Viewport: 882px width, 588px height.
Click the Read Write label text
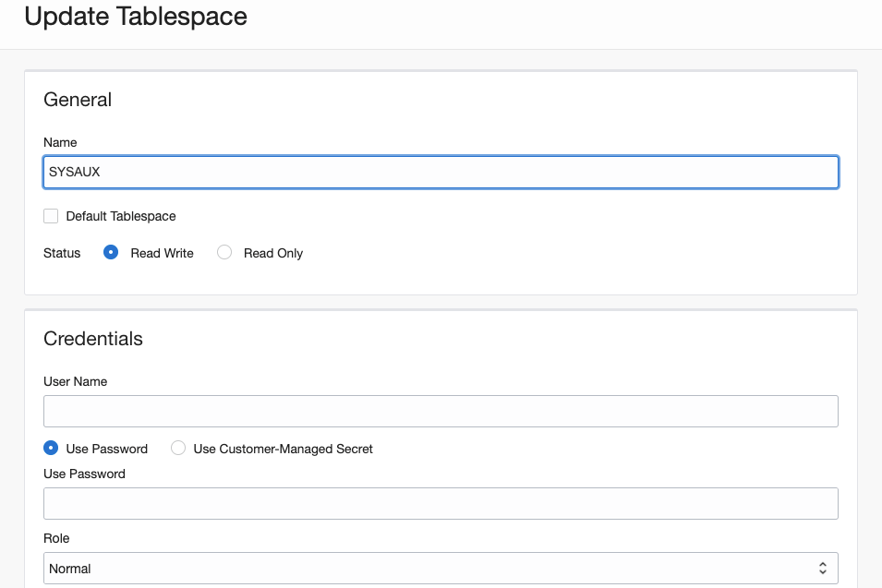(163, 253)
